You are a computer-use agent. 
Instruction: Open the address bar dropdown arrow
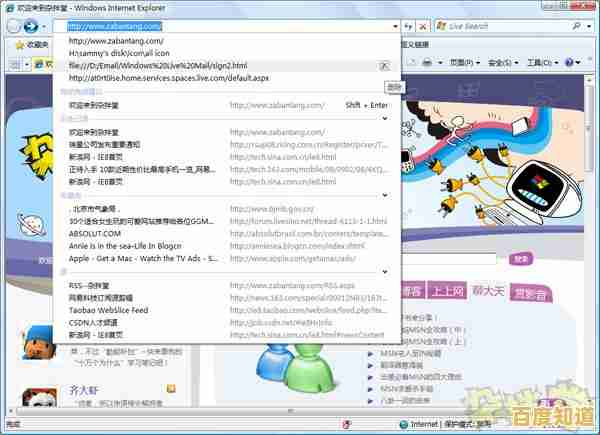pos(395,26)
